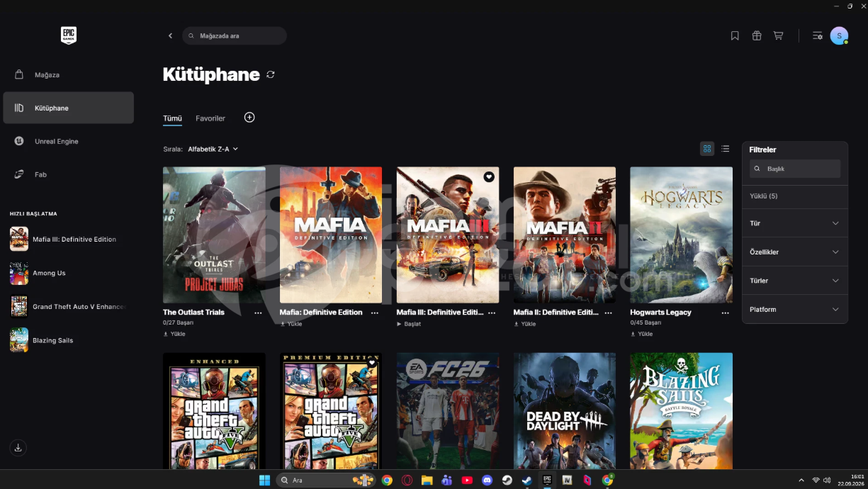The height and width of the screenshot is (489, 868).
Task: Switch to the Favoriler tab
Action: pos(210,118)
